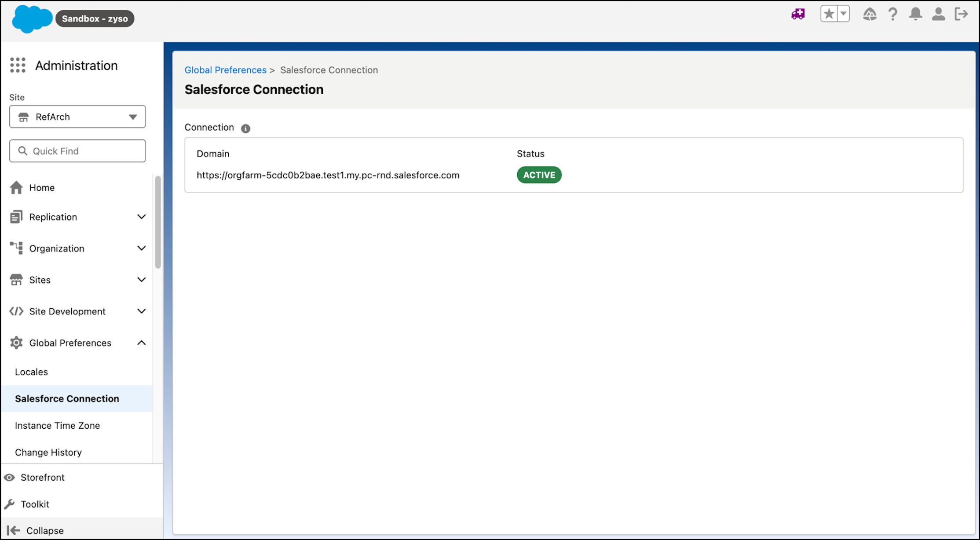Click the sidebar vertical scrollbar
Screen dimensions: 980x540
[x=158, y=222]
